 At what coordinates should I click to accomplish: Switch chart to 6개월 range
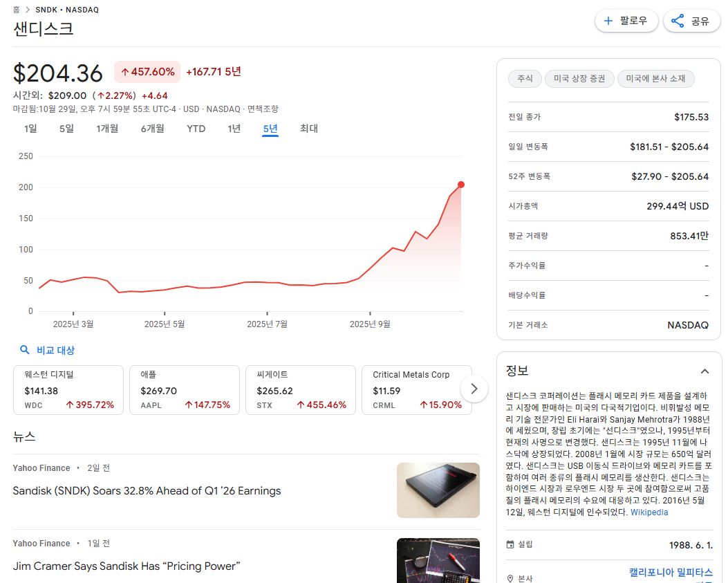coord(153,129)
